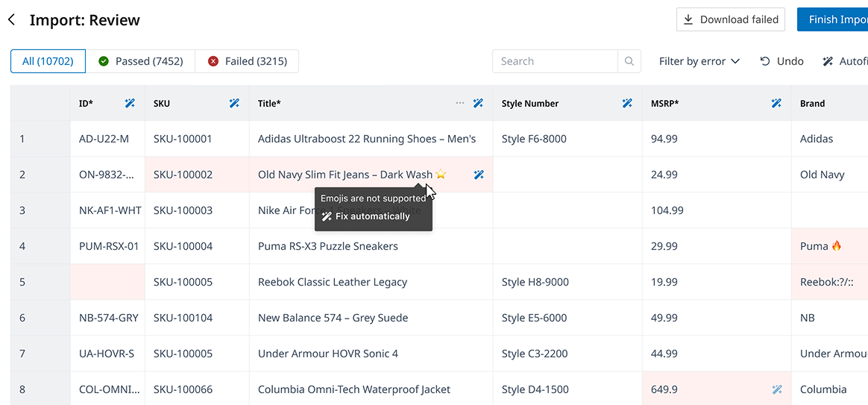868x405 pixels.
Task: Select the Style H8-9000 cell
Action: tap(567, 282)
